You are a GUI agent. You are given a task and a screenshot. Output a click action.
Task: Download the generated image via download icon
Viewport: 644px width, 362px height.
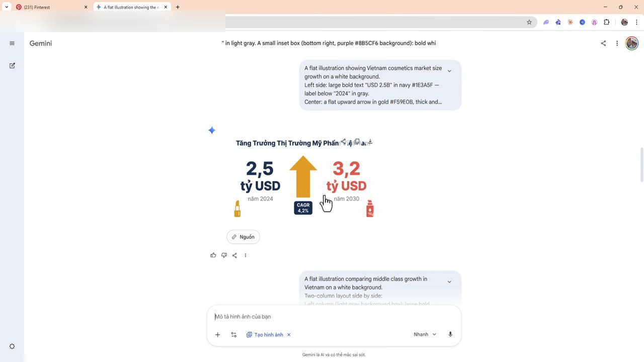coord(370,142)
